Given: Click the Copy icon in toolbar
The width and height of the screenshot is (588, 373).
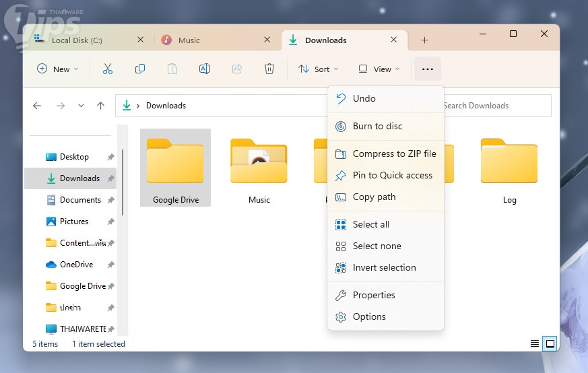Looking at the screenshot, I should [x=140, y=69].
